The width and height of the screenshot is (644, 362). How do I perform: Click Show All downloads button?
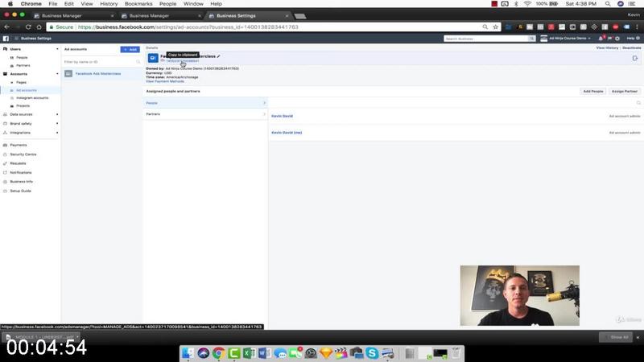click(616, 337)
